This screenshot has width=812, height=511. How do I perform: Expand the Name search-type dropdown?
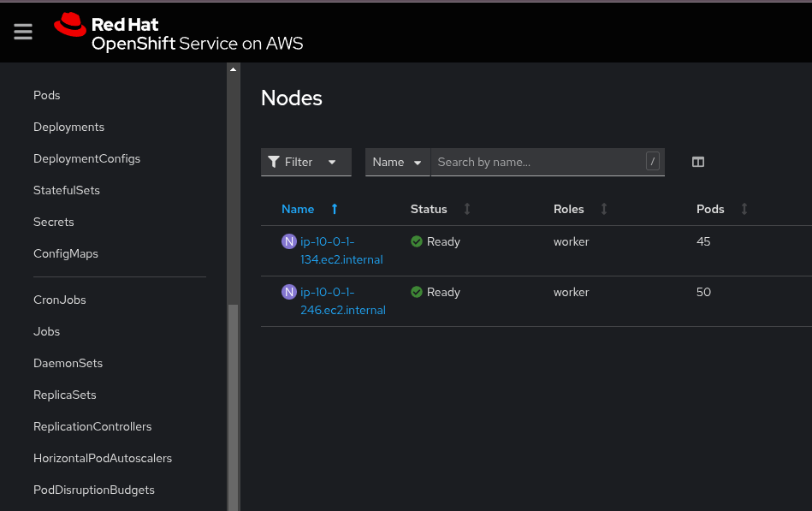[x=397, y=162]
